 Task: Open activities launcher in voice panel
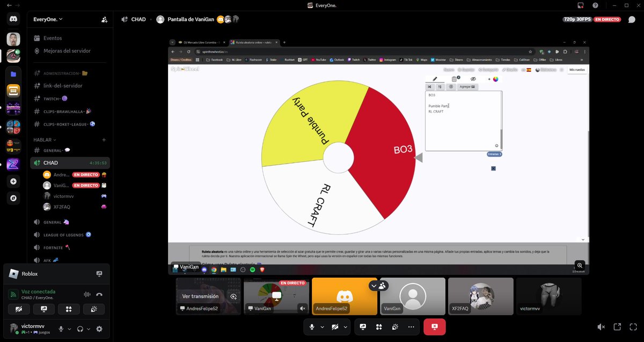69,309
